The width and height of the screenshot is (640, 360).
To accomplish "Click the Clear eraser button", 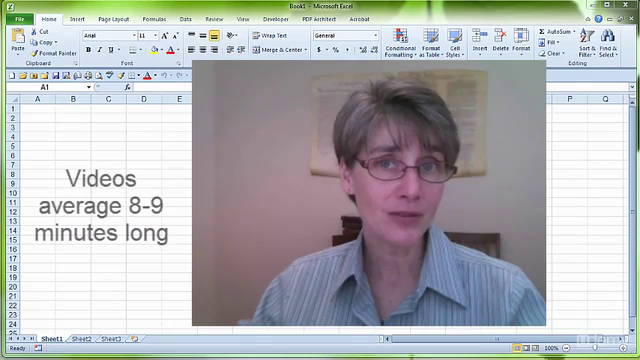I will coord(551,53).
